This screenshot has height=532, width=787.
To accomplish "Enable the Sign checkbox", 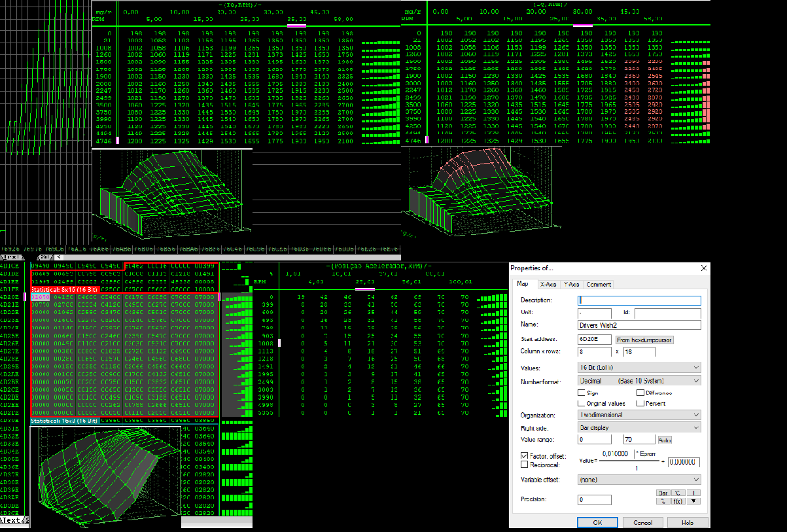I will point(582,393).
